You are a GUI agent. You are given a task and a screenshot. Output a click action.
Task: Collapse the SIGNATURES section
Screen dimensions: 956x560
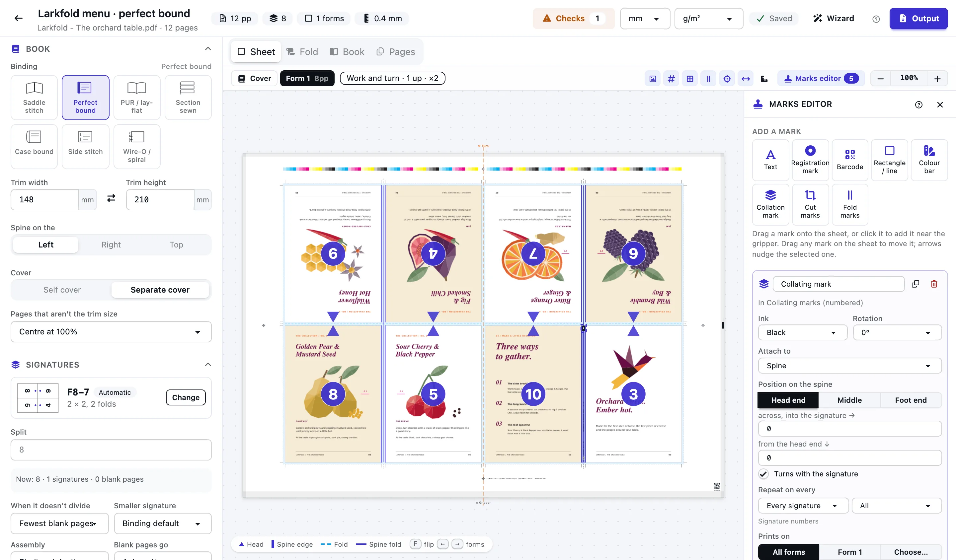point(207,365)
